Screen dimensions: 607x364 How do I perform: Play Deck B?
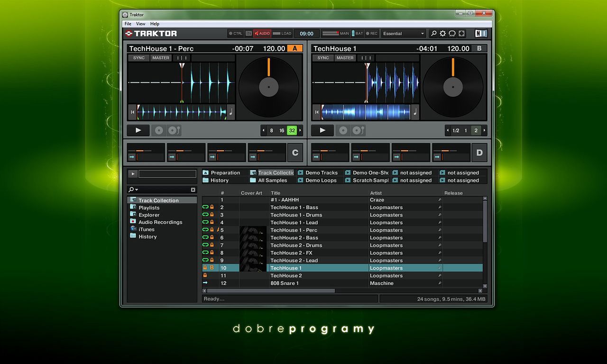point(322,130)
